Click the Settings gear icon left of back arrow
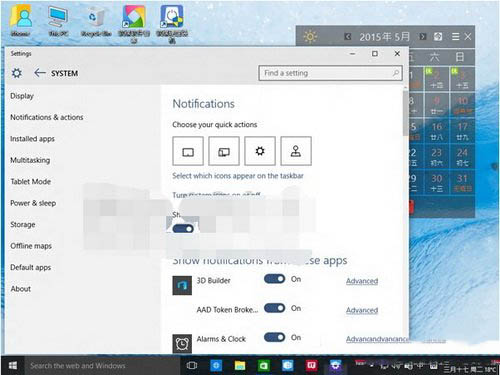The image size is (500, 375). tap(17, 73)
